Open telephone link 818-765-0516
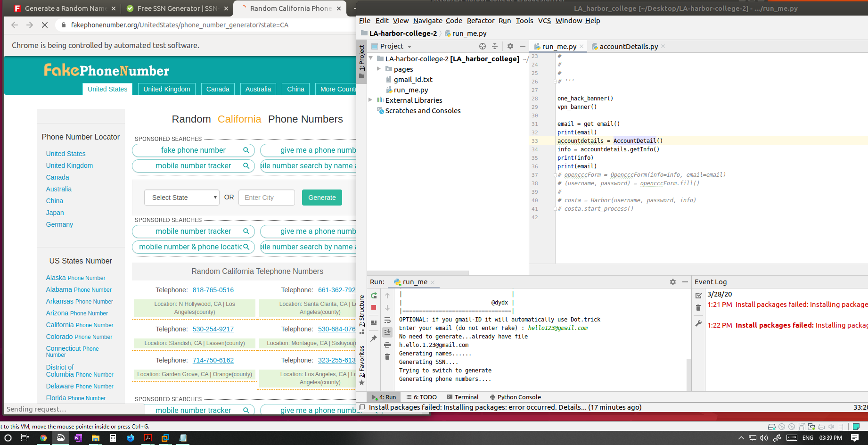Image resolution: width=868 pixels, height=445 pixels. (213, 290)
